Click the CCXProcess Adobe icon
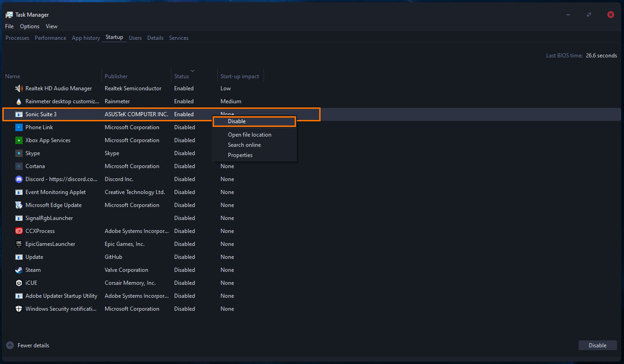The height and width of the screenshot is (364, 624). pos(19,231)
